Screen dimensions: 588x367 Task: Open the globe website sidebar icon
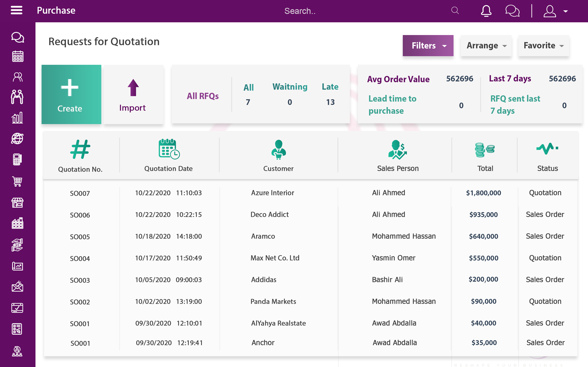point(17,139)
